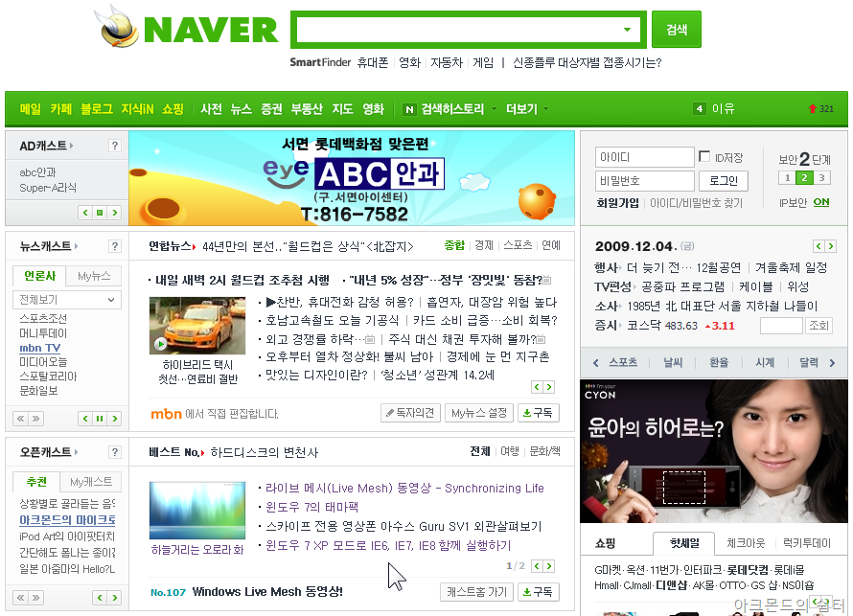Click the 로그인 button

[x=723, y=181]
